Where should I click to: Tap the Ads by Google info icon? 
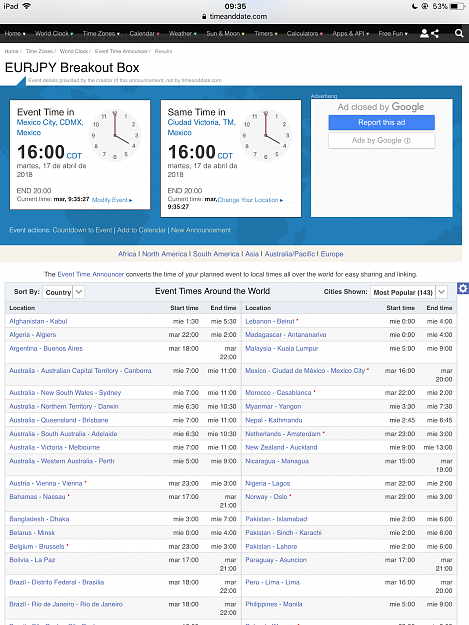(407, 140)
